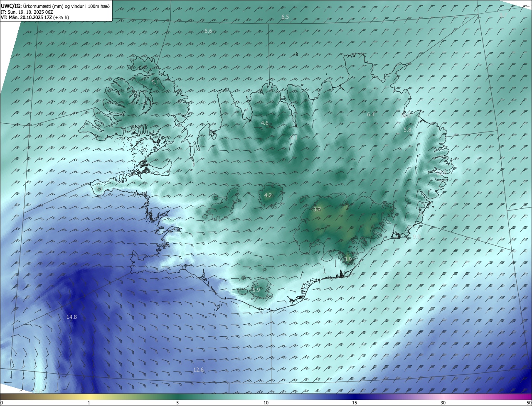Click the 6.6 value label on the map
The height and width of the screenshot is (406, 532).
coord(208,31)
